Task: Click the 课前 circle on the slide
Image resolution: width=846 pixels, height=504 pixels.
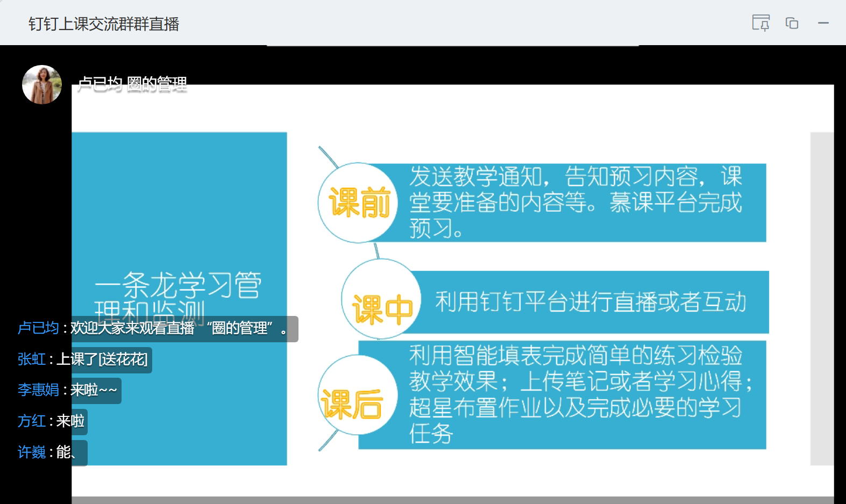Action: pyautogui.click(x=358, y=203)
